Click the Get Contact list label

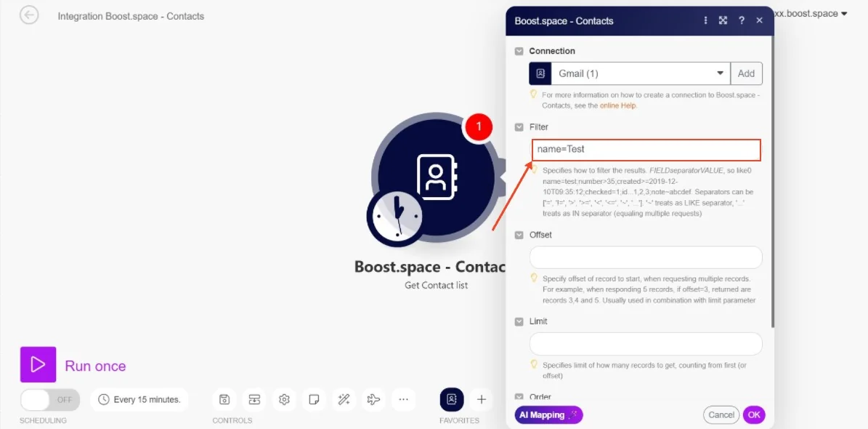[436, 286]
